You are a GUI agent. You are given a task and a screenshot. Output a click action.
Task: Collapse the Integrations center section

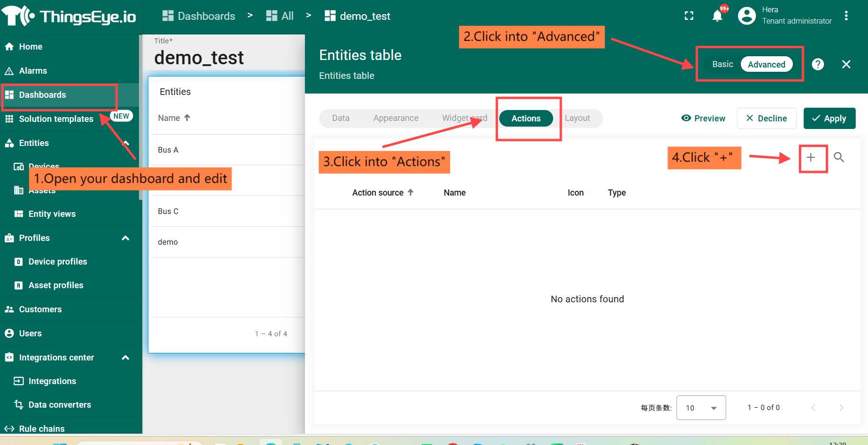(x=125, y=358)
